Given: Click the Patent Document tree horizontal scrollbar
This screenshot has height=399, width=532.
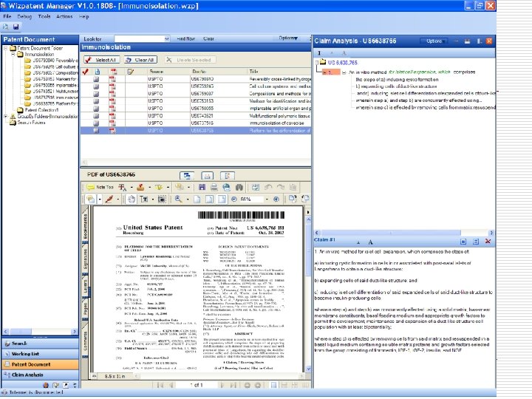Looking at the screenshot, I should coord(40,331).
